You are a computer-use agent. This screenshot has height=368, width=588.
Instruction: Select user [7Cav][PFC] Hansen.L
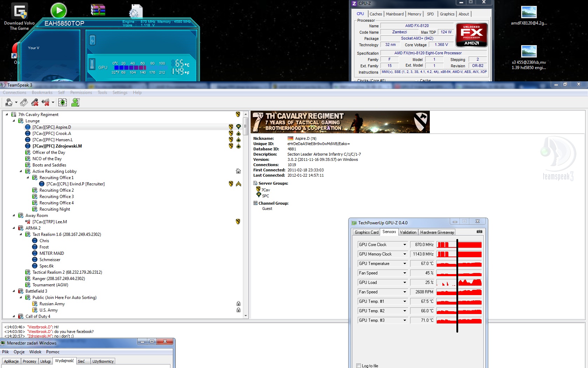tap(52, 140)
